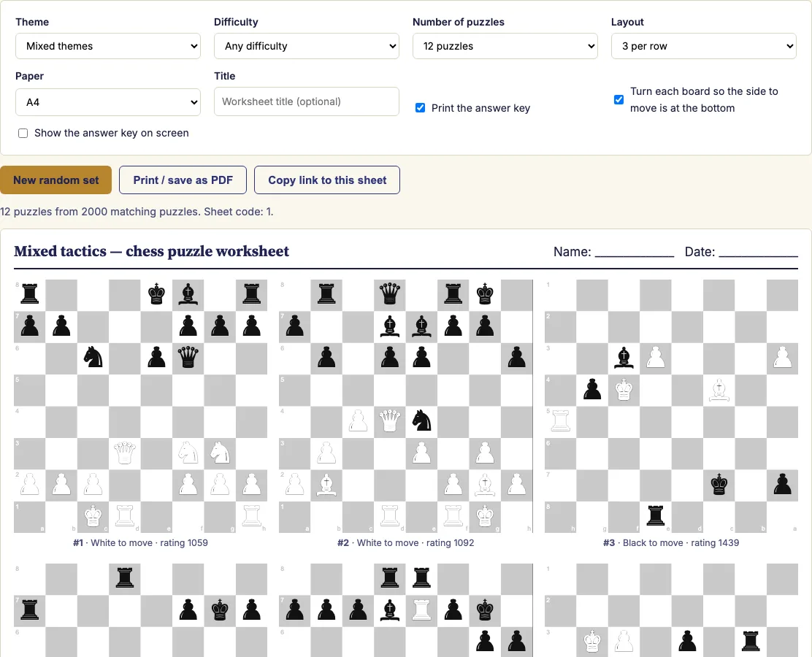Click the black e6 pawn in puzzle #1
Image resolution: width=812 pixels, height=657 pixels.
[x=156, y=357]
